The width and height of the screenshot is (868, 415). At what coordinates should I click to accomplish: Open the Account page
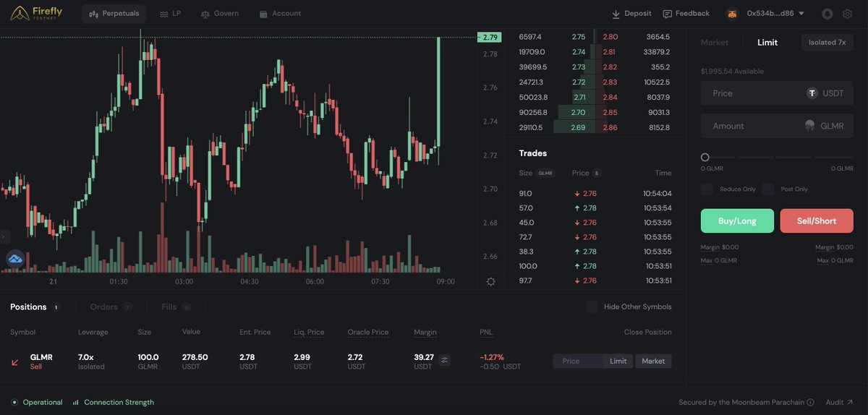[x=280, y=14]
